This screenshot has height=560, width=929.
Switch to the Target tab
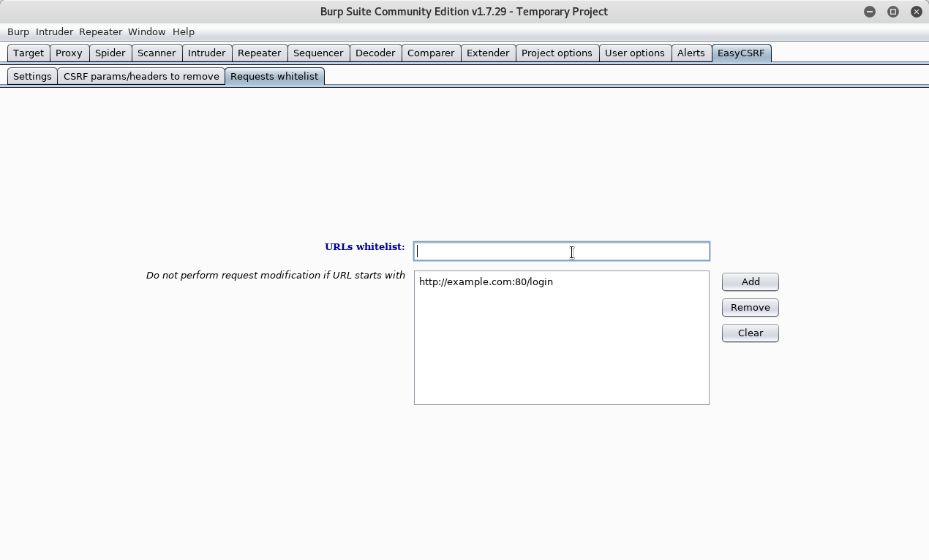pyautogui.click(x=29, y=53)
